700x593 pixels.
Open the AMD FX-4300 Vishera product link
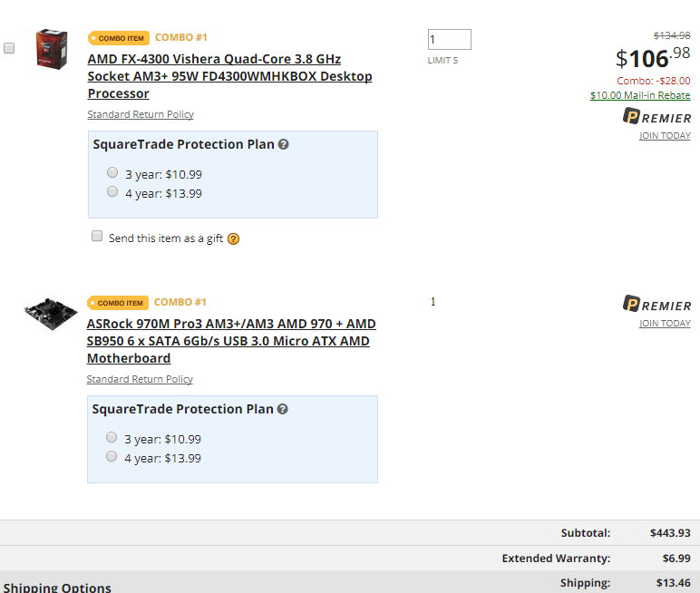click(230, 76)
